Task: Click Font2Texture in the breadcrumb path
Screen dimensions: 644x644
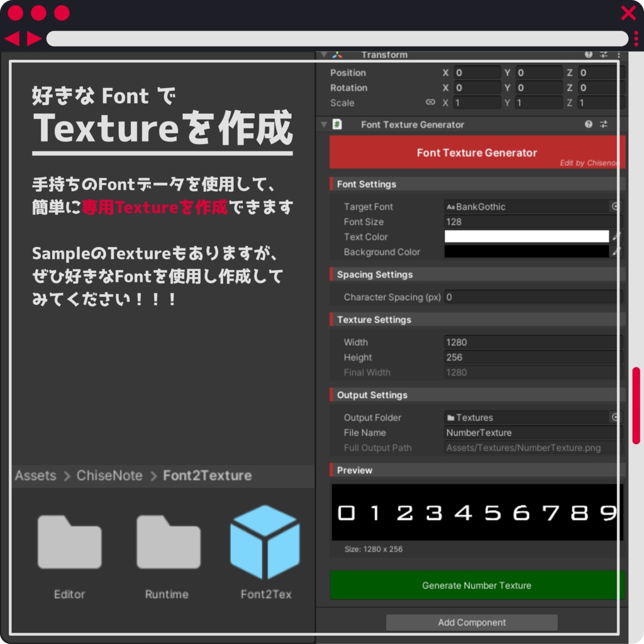Action: pos(208,475)
